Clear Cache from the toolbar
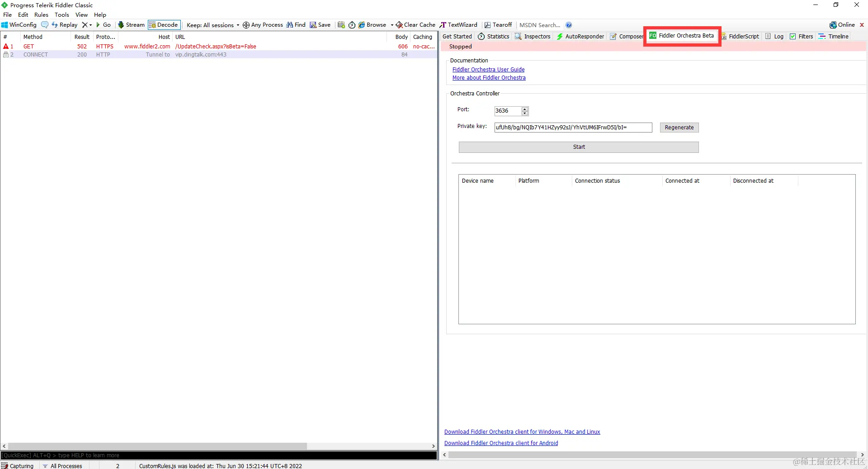 [x=415, y=25]
